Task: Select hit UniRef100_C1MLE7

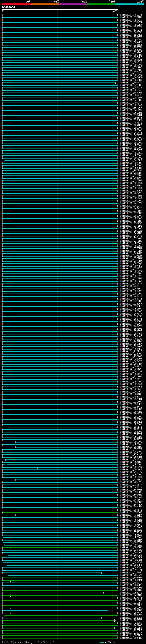Action: 131,120
